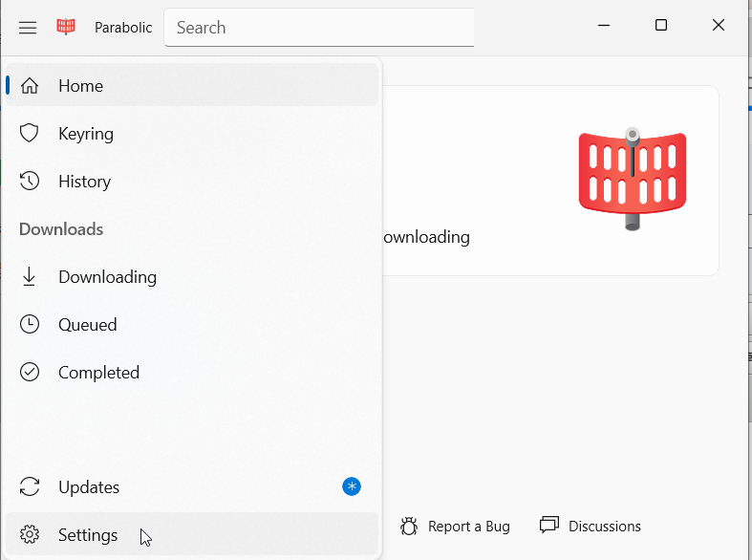
Task: Open Settings via the gear icon
Action: (x=30, y=535)
